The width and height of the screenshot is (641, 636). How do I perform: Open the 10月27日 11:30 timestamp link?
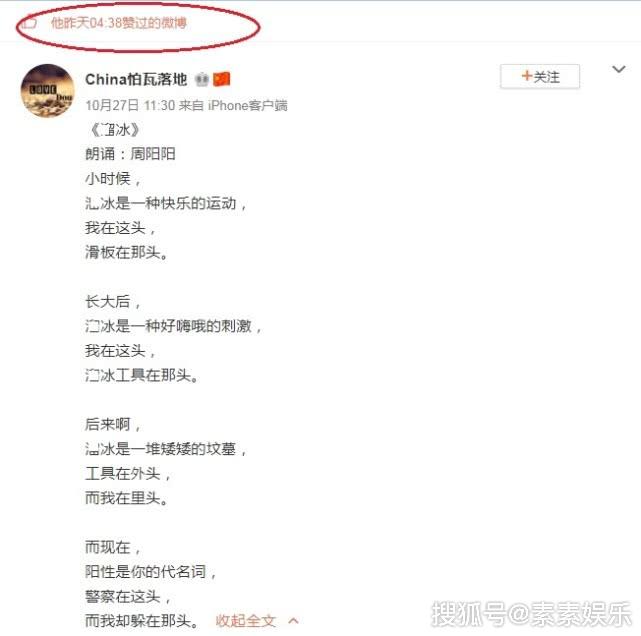click(x=130, y=105)
